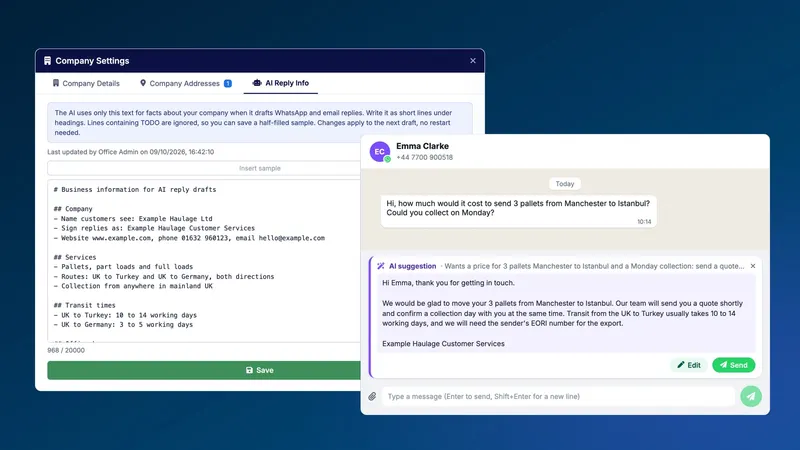Click the blue AI info notice text

point(253,122)
